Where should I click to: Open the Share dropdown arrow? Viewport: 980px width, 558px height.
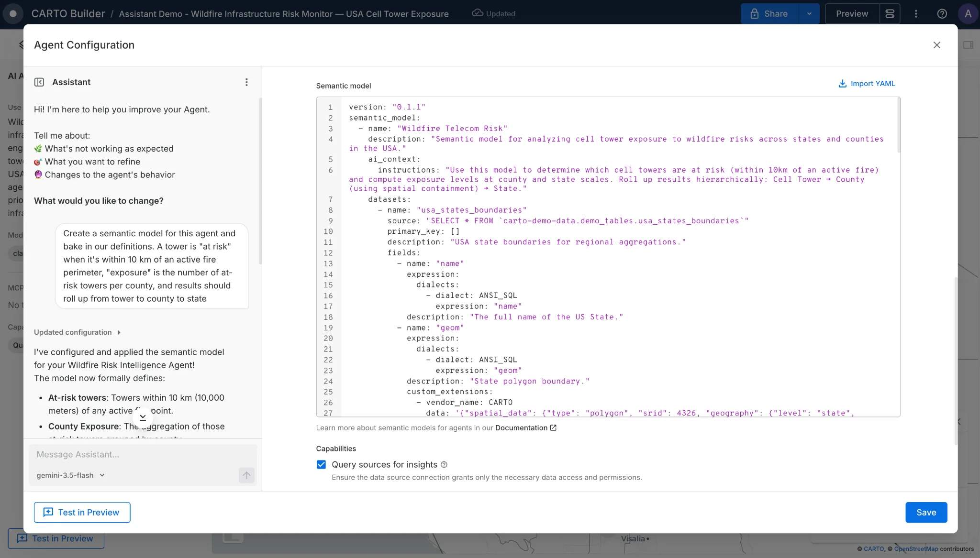click(x=809, y=14)
